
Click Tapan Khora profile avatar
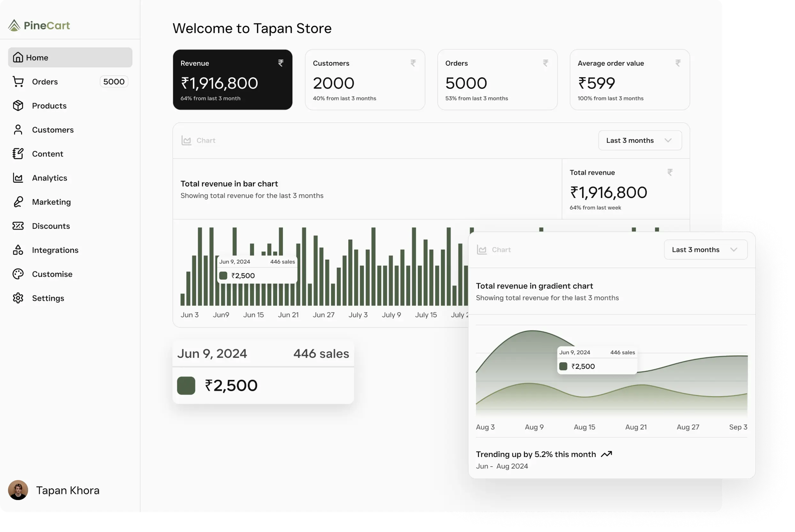pos(18,490)
